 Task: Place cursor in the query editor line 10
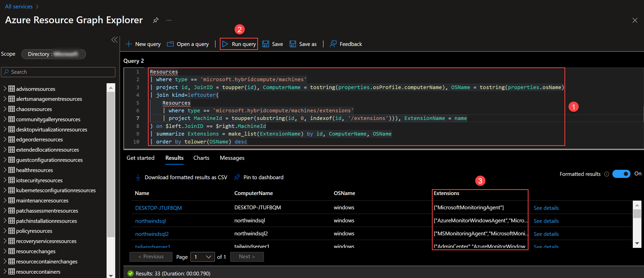pyautogui.click(x=357, y=142)
